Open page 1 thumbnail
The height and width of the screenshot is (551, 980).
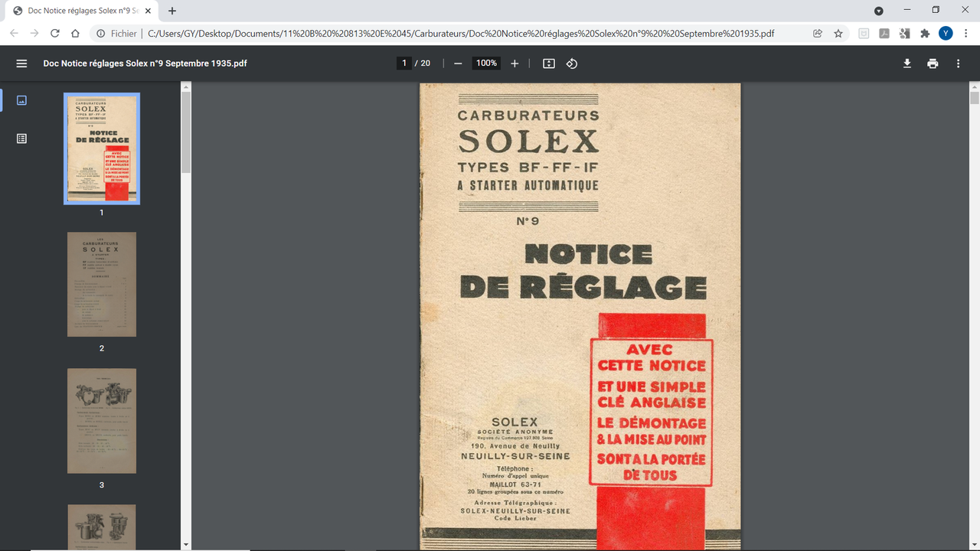click(102, 148)
